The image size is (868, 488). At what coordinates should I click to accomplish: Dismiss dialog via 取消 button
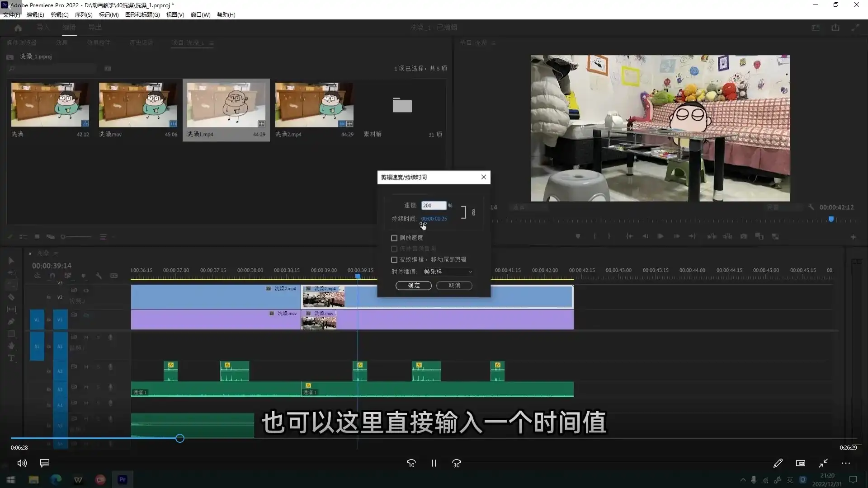pyautogui.click(x=454, y=285)
